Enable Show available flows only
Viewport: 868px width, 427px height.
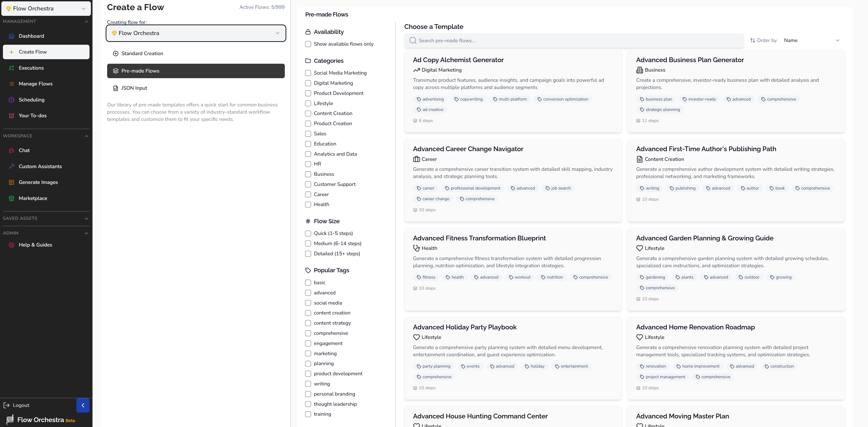308,44
